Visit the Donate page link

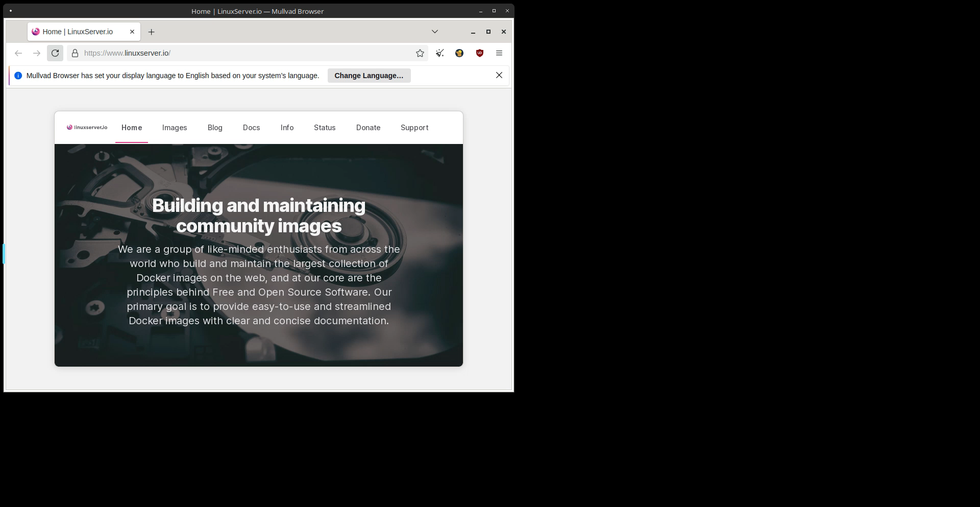pos(368,128)
